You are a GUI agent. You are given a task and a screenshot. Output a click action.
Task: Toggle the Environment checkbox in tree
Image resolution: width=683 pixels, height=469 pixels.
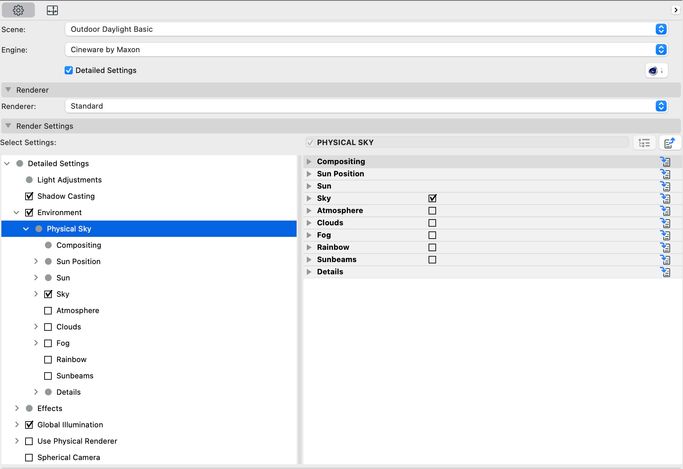[x=29, y=213]
